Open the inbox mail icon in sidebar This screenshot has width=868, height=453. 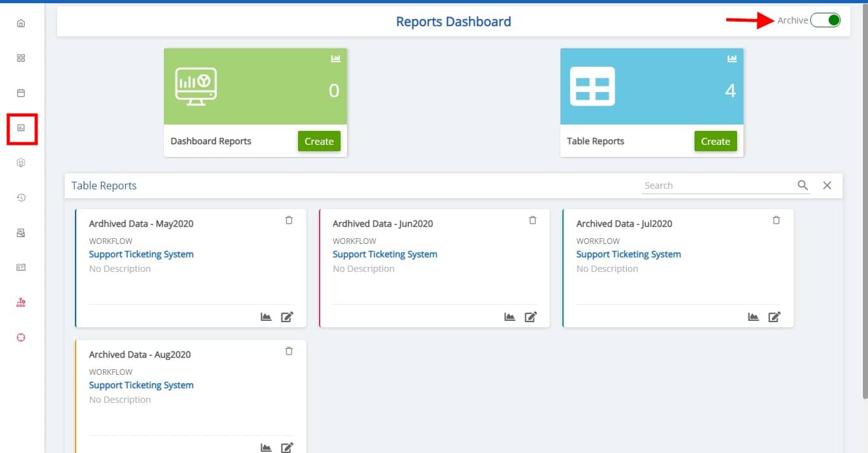click(x=21, y=233)
